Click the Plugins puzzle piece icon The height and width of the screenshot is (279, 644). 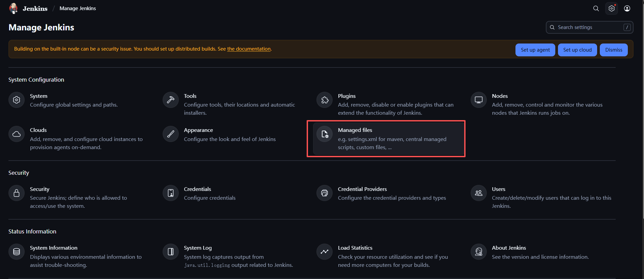(x=325, y=100)
